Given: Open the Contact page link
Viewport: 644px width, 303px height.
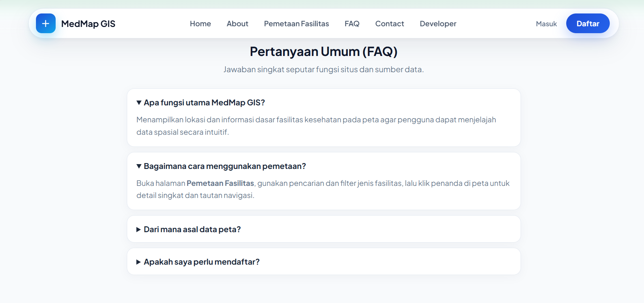Looking at the screenshot, I should [390, 24].
